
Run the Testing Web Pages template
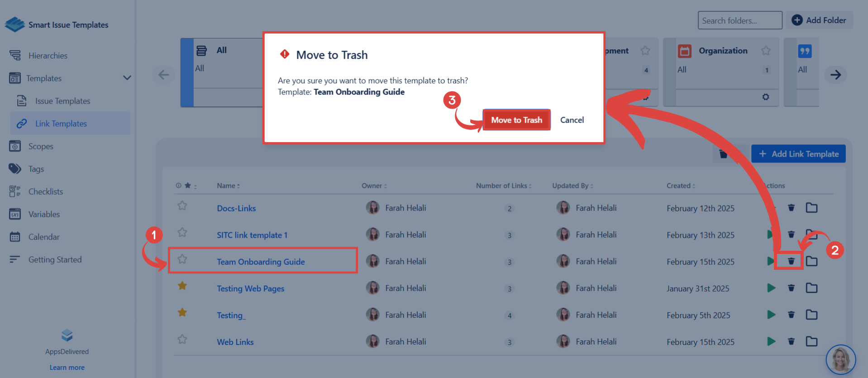(771, 288)
